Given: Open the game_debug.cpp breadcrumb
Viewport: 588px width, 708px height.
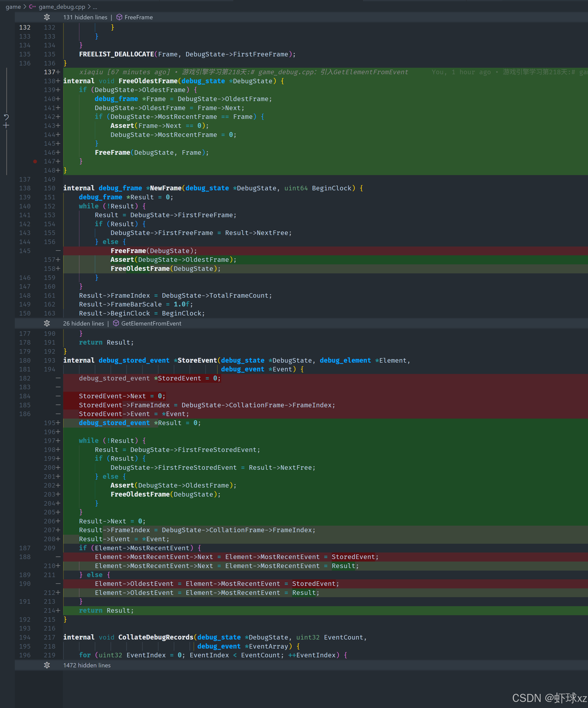Looking at the screenshot, I should pos(62,7).
